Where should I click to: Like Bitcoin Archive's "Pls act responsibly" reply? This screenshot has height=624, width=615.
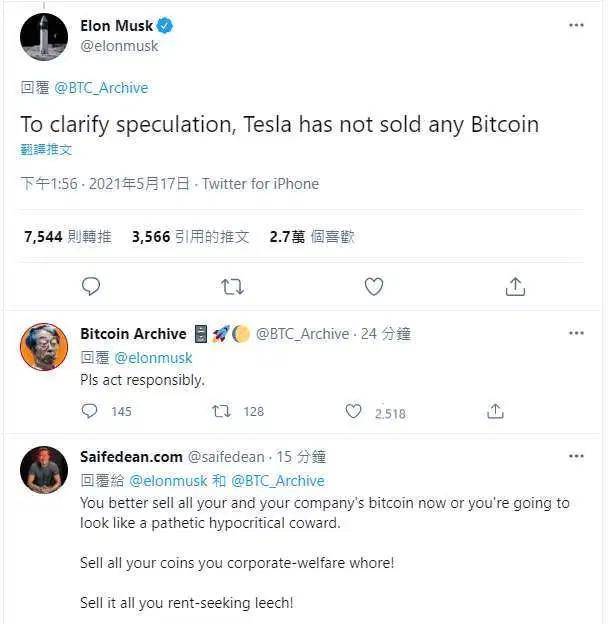coord(353,411)
